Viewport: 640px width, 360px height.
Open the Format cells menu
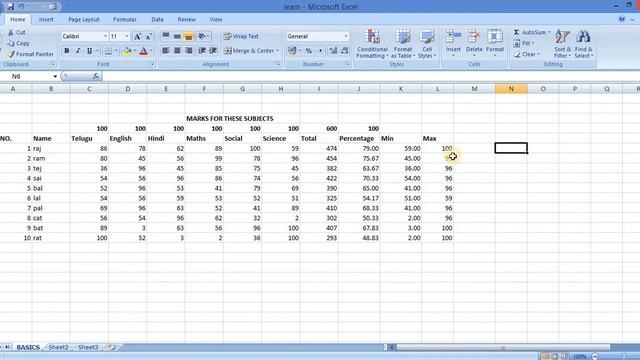point(495,43)
